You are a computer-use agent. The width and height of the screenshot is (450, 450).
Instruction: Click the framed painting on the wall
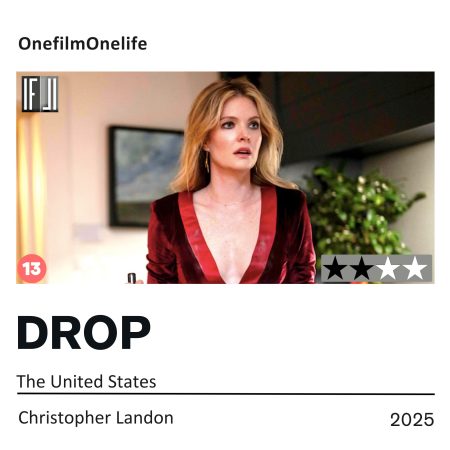click(147, 177)
